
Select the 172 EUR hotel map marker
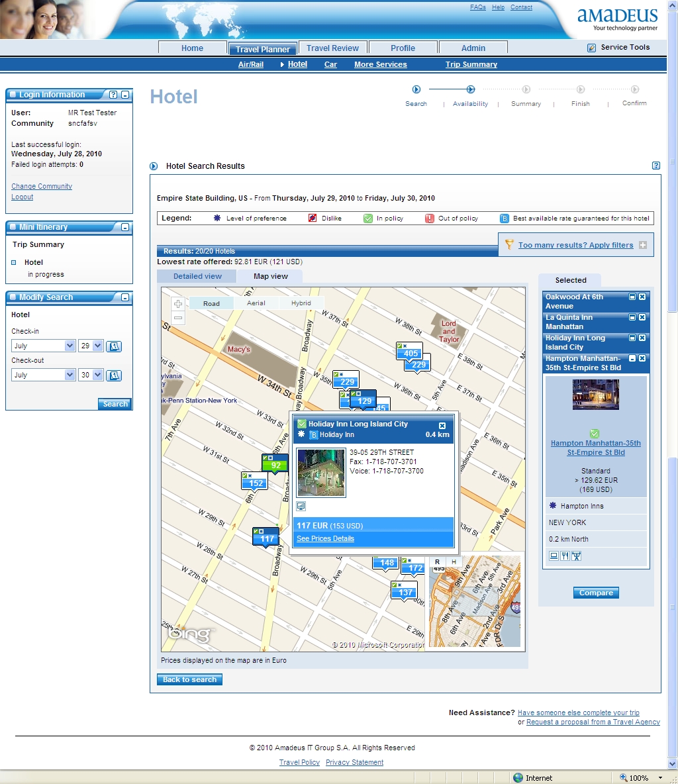pos(414,566)
